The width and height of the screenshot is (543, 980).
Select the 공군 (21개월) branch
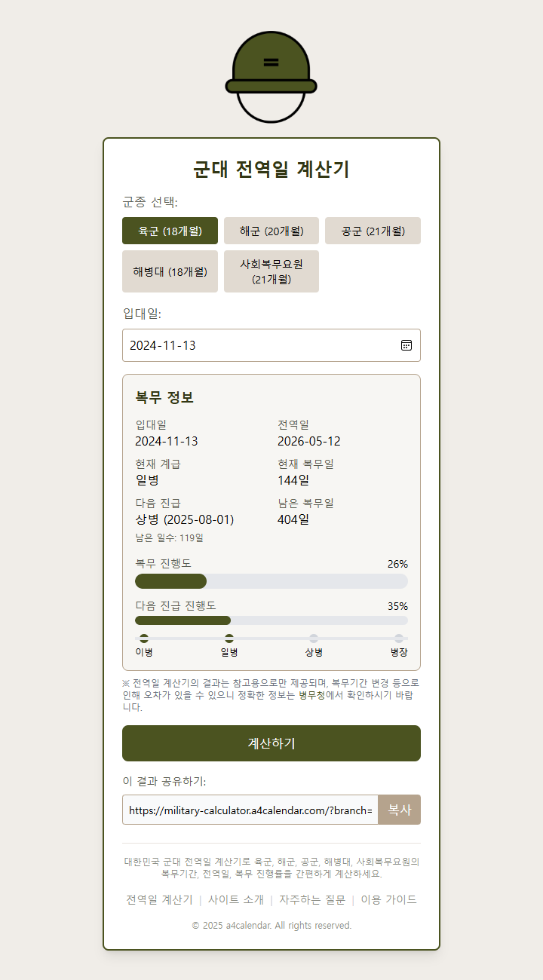[373, 231]
